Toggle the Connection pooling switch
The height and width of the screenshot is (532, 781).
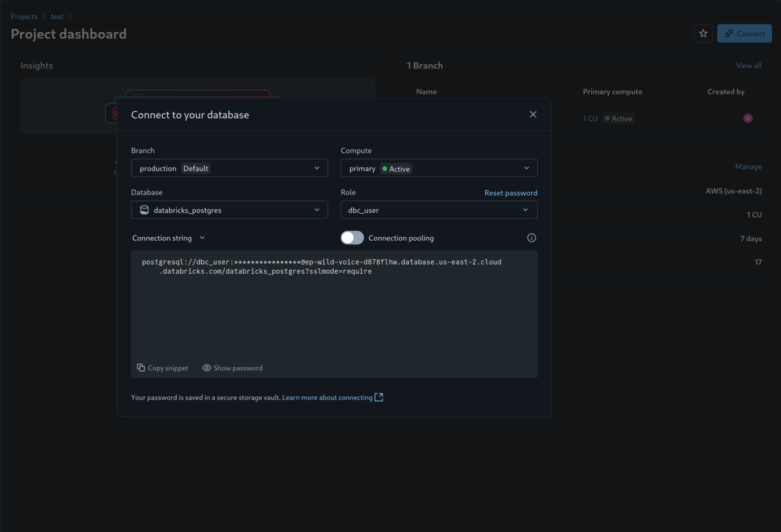352,238
